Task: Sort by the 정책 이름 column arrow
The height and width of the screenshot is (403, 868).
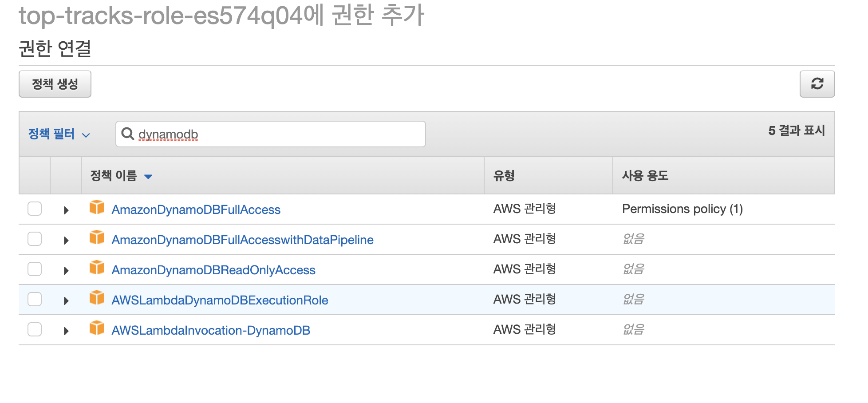Action: point(148,177)
